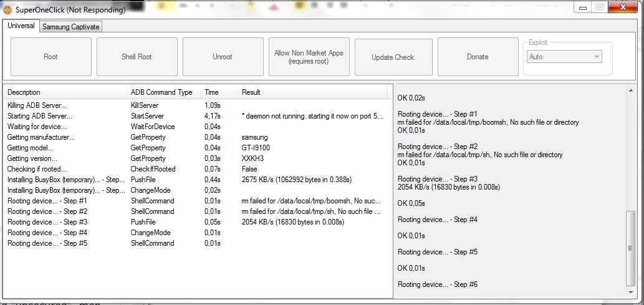
Task: Open the Exploit Auto dropdown
Action: coord(564,57)
